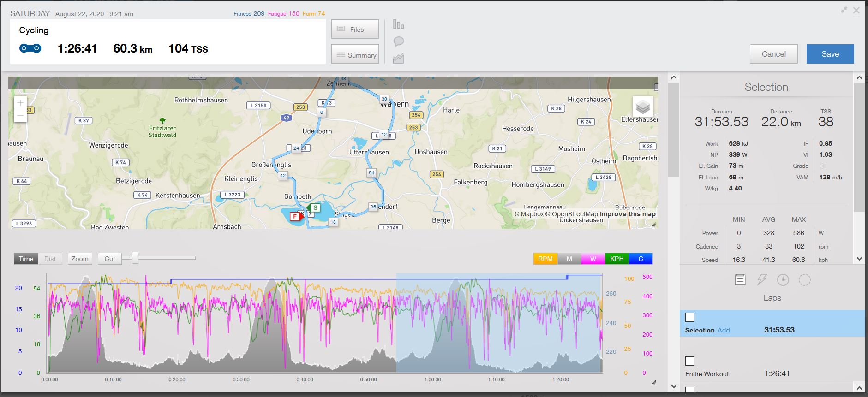Switch chart axis to Time
Image resolution: width=868 pixels, height=397 pixels.
pos(26,259)
